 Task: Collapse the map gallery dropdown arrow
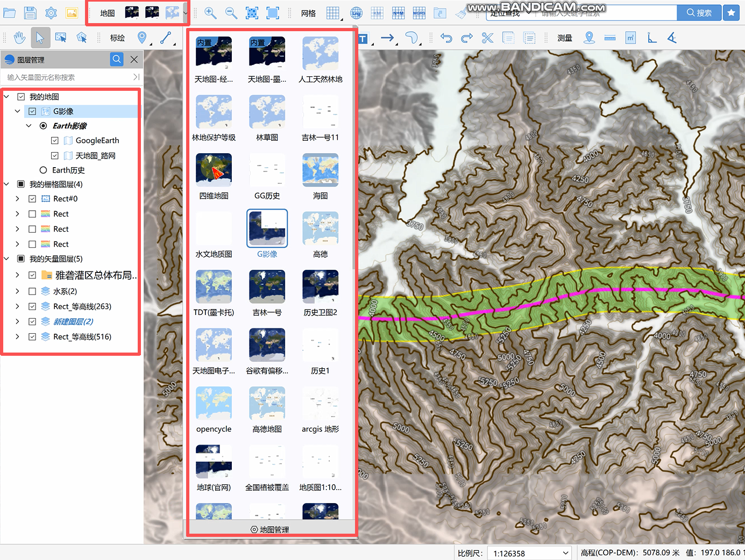pos(186,13)
